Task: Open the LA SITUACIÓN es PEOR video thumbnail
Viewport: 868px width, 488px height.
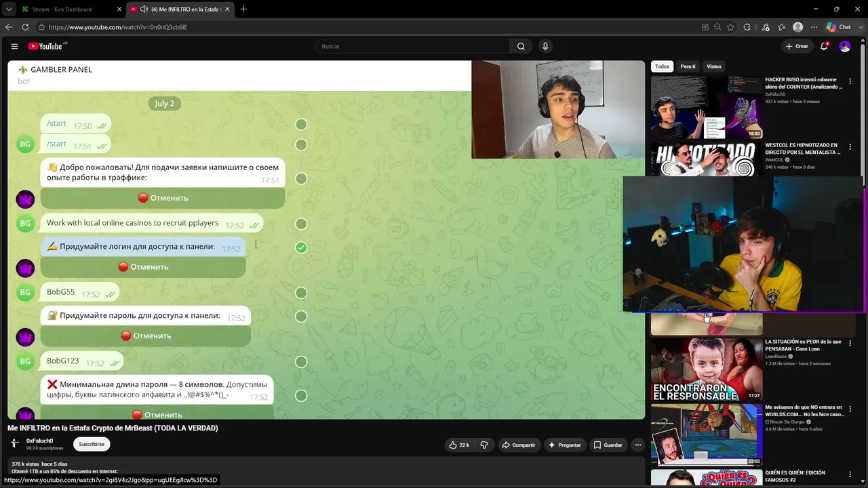Action: pyautogui.click(x=707, y=369)
